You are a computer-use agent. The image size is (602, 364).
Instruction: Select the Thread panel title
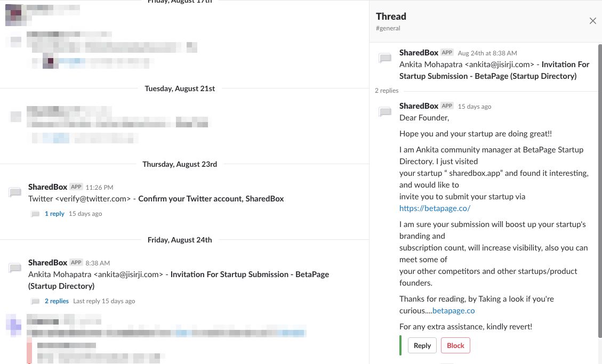(x=391, y=16)
